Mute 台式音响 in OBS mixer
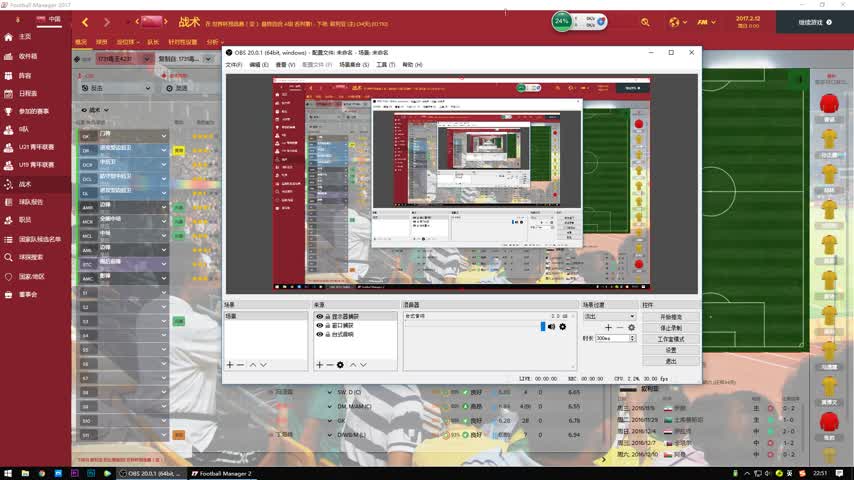This screenshot has width=854, height=480. tap(552, 326)
